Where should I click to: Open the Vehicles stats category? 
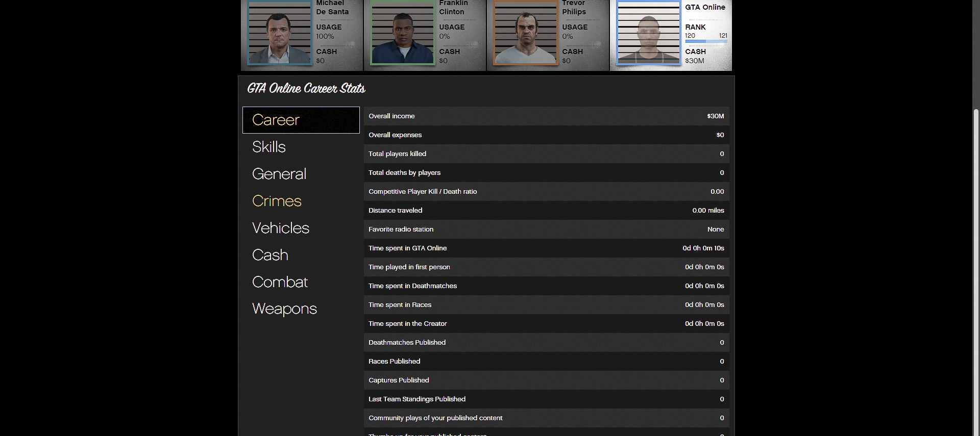[x=281, y=228]
